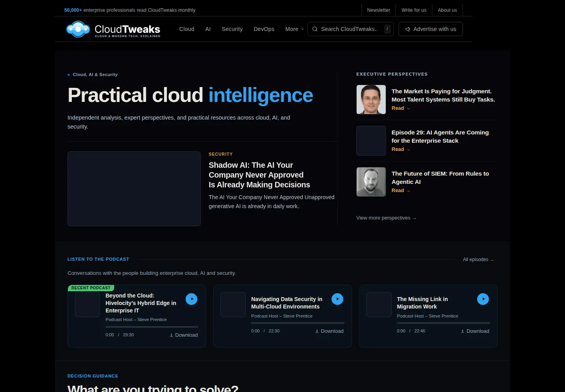Focus the Search CloudTweaks field
Image resolution: width=565 pixels, height=392 pixels.
(x=351, y=29)
